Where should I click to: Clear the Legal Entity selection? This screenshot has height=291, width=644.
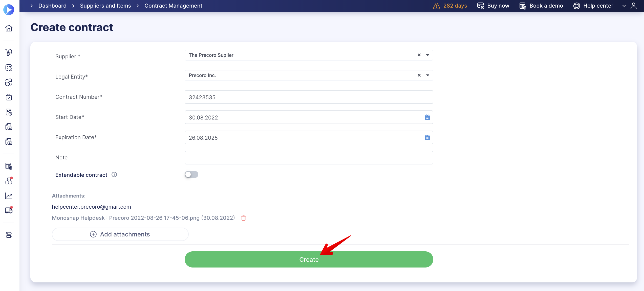[419, 75]
